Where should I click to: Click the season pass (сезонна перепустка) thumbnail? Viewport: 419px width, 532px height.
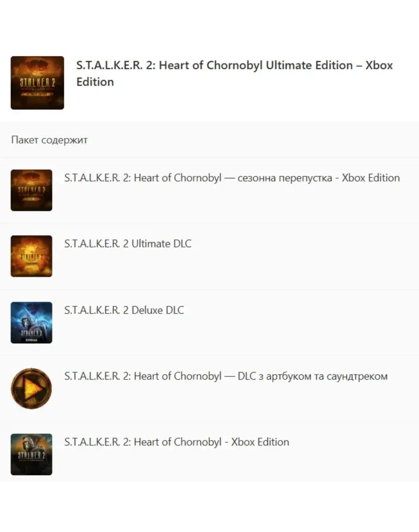[x=32, y=190]
